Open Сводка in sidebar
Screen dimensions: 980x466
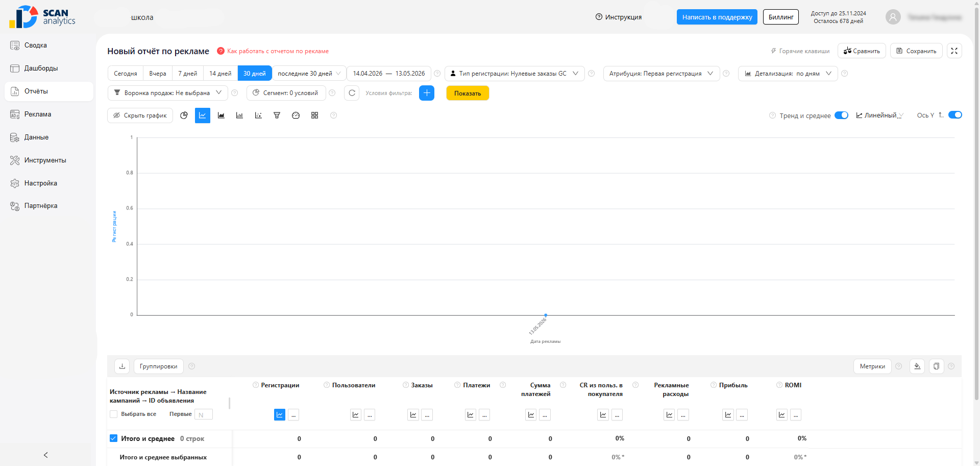[49, 45]
